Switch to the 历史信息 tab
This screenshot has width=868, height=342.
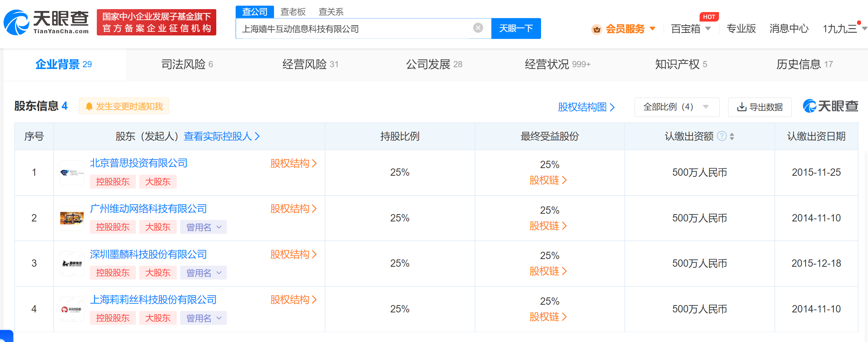click(804, 64)
